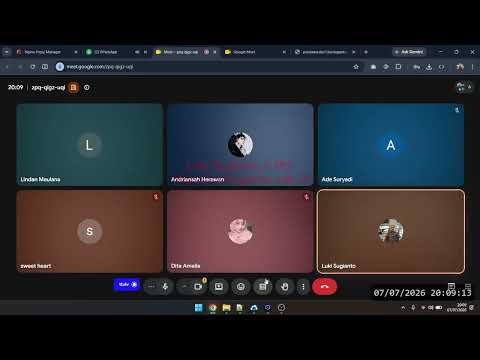Click the Ask Gemini button
The width and height of the screenshot is (480, 360).
coord(409,52)
